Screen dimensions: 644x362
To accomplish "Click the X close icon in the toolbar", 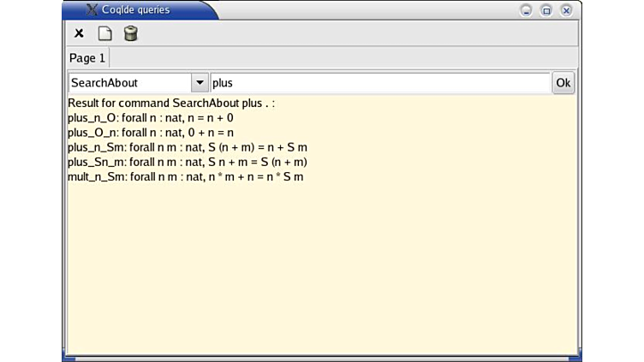I will coord(79,33).
